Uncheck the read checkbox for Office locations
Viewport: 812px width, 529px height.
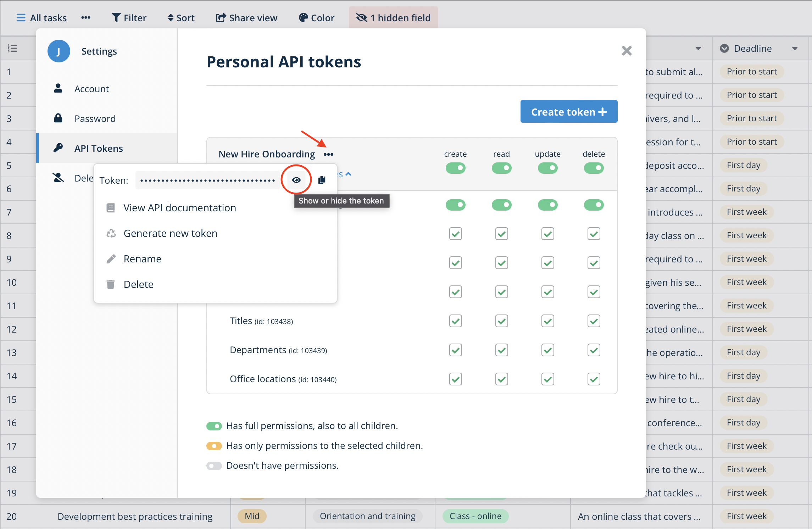click(x=501, y=379)
